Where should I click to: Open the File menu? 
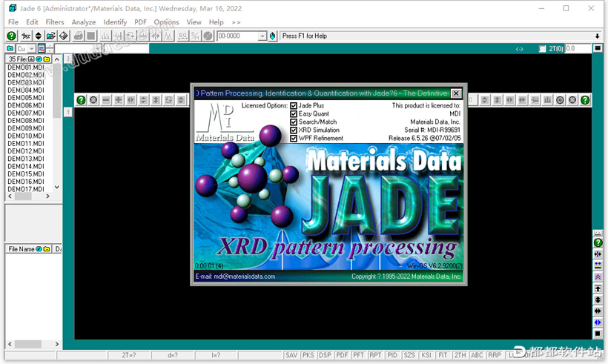(13, 22)
